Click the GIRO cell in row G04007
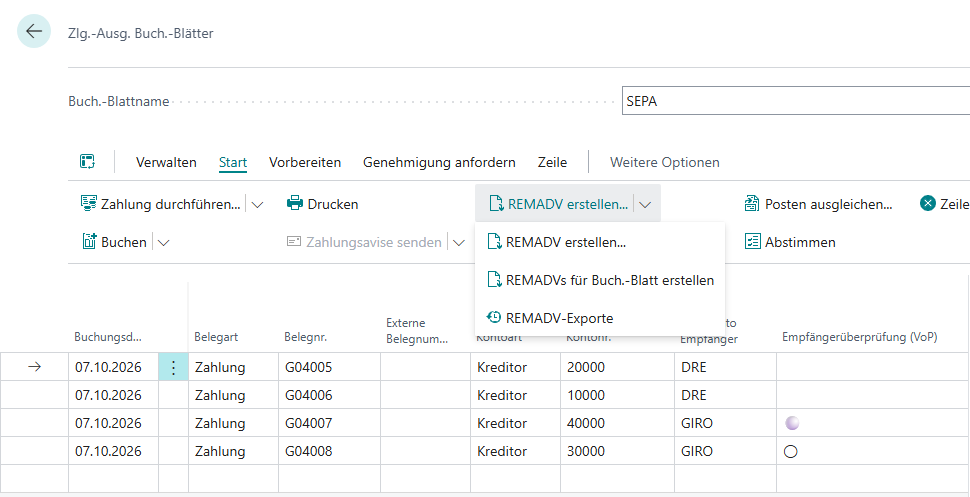Image resolution: width=970 pixels, height=497 pixels. click(726, 423)
